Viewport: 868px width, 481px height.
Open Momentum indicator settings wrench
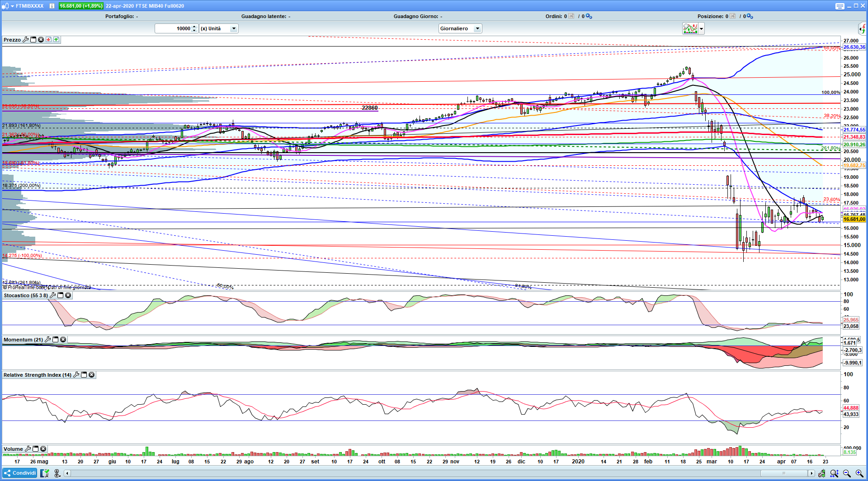(x=48, y=340)
